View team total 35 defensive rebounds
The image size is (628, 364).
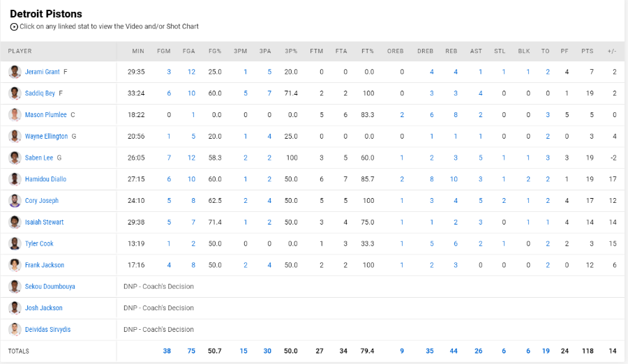pos(429,351)
